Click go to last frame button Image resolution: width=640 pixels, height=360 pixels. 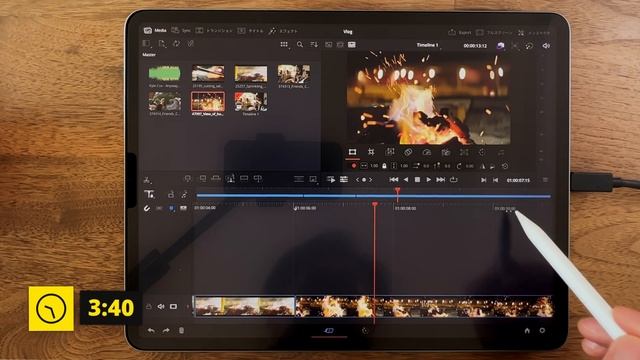tap(441, 180)
